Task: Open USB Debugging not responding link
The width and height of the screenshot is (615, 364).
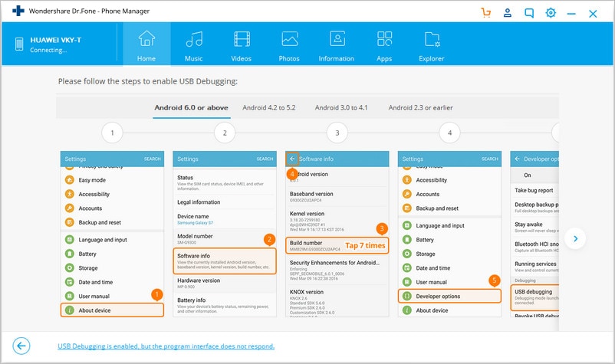Action: click(166, 346)
